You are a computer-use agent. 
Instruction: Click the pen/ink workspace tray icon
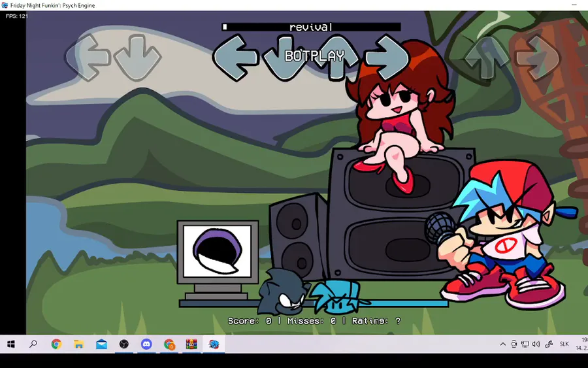tap(549, 344)
